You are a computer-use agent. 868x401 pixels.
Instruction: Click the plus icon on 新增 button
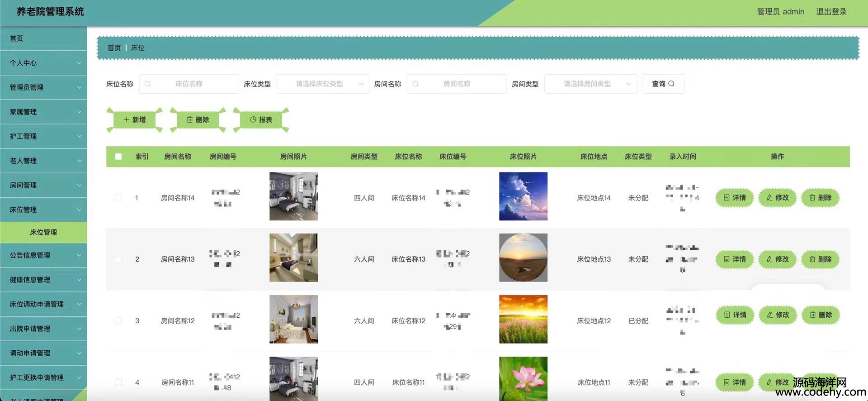point(127,119)
